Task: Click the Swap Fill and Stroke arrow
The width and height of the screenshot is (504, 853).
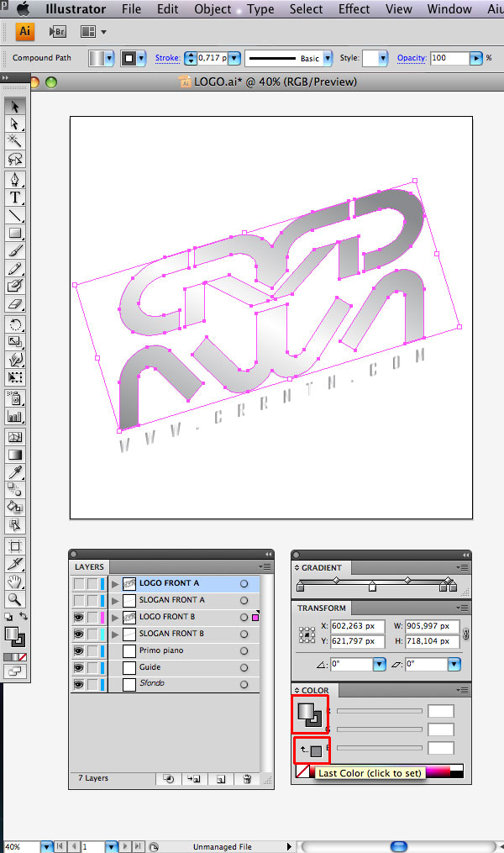Action: pyautogui.click(x=23, y=616)
